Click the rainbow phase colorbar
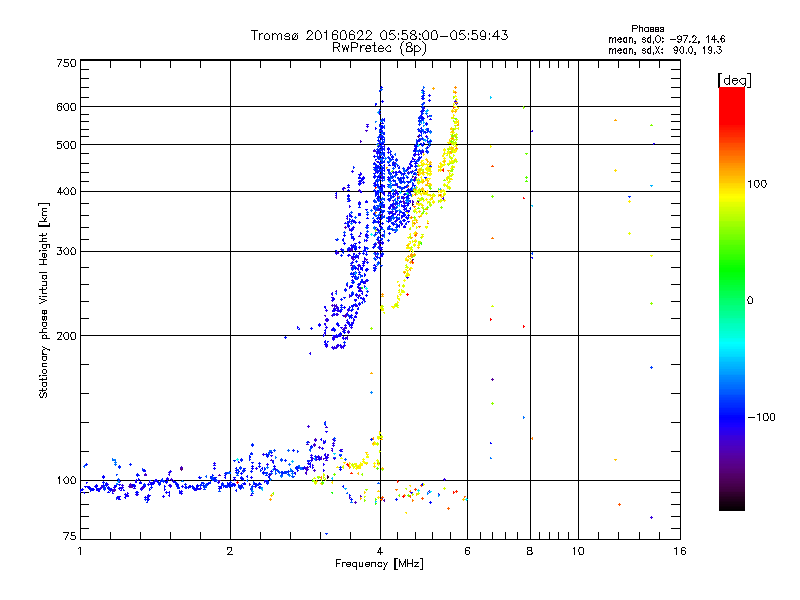 click(732, 299)
